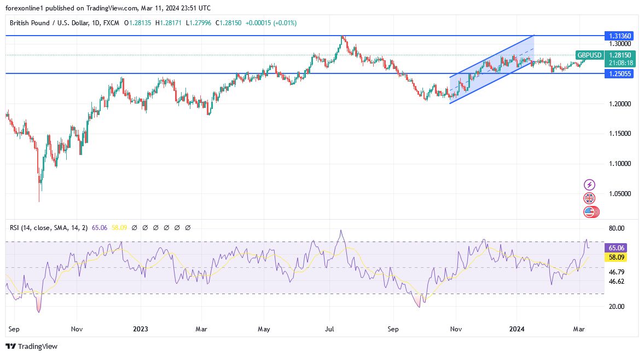Click the TradingView logo at bottom left
644x356 pixels.
coord(33,347)
